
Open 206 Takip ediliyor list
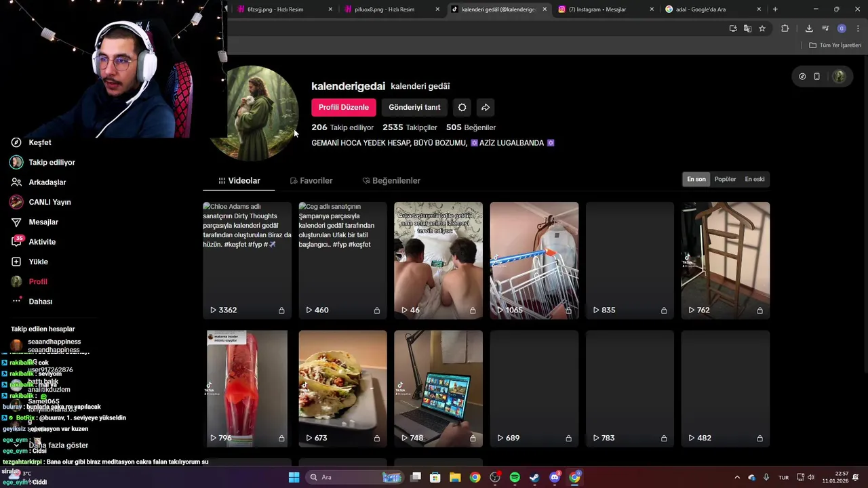pos(342,127)
